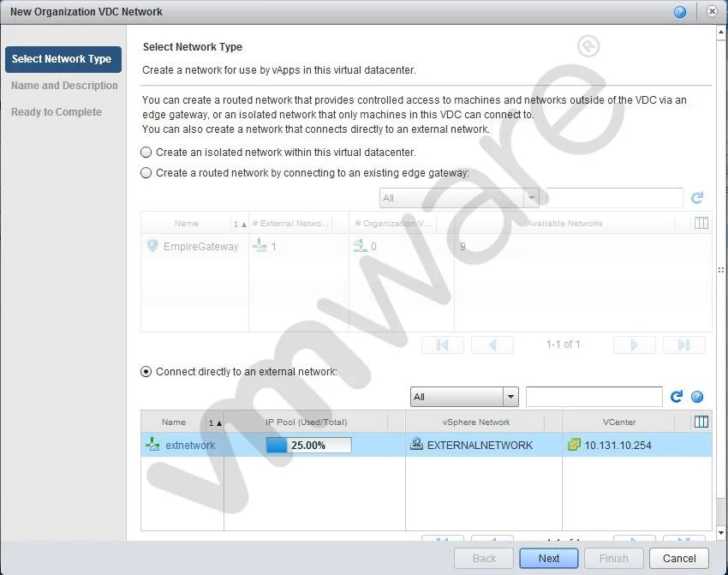
Task: Sort edge gateway table by Name
Action: (x=187, y=224)
